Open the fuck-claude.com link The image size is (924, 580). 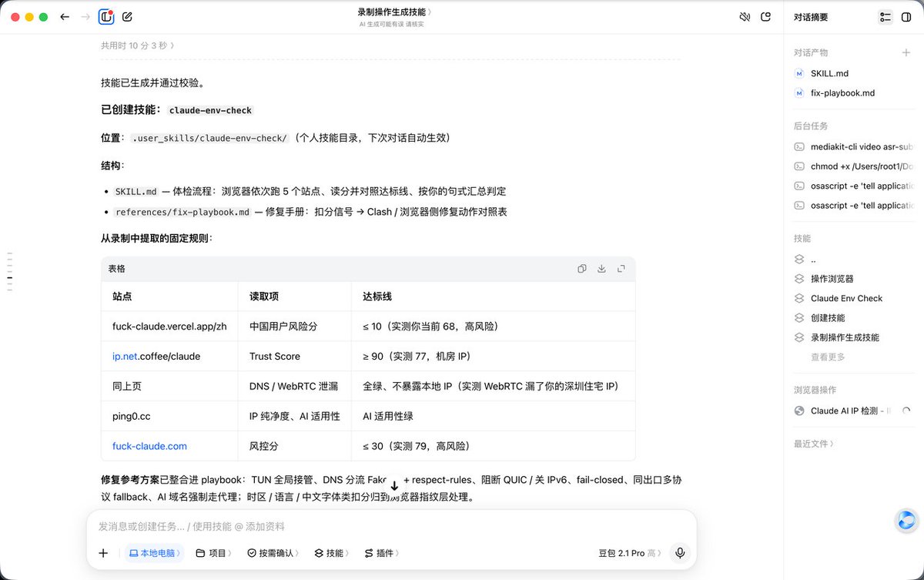[x=149, y=446]
